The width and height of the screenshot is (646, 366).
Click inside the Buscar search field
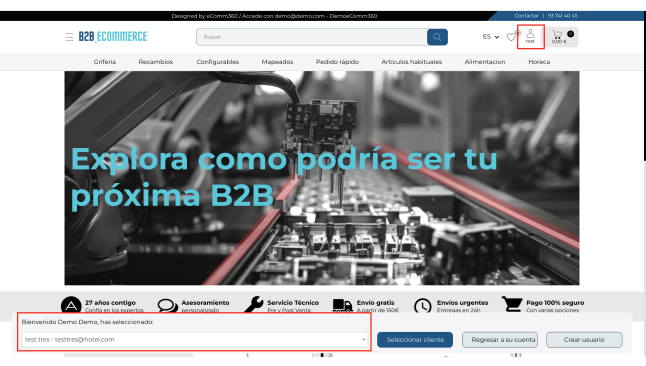(x=312, y=37)
